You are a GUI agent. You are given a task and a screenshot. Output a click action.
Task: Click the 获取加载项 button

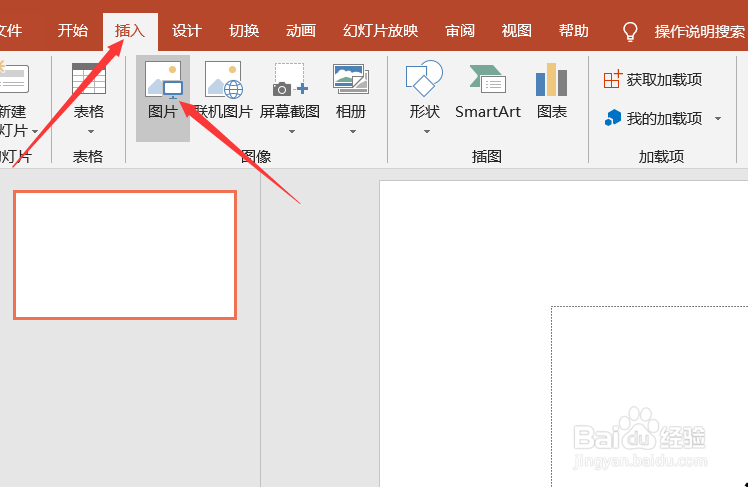point(653,79)
